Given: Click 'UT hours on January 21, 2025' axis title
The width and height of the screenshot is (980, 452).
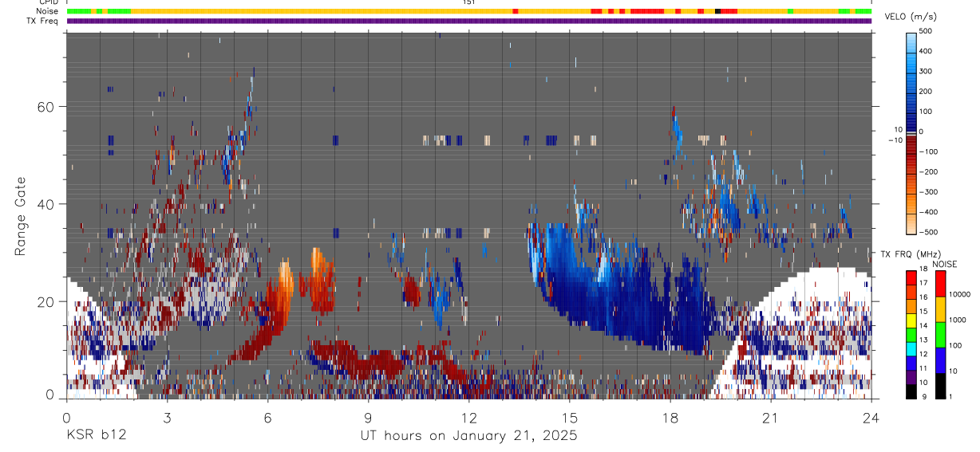Looking at the screenshot, I should tap(468, 436).
